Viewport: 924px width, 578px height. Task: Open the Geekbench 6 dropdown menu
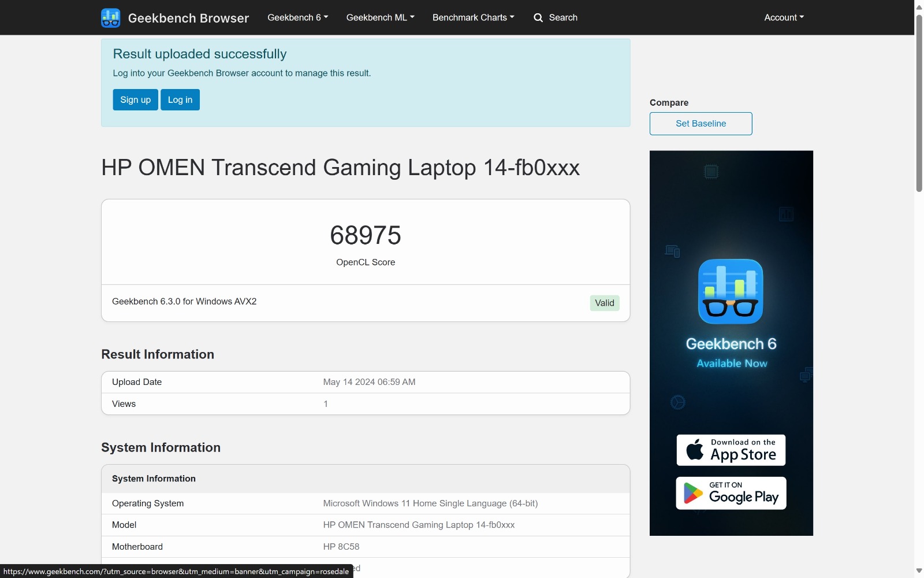[x=297, y=17]
